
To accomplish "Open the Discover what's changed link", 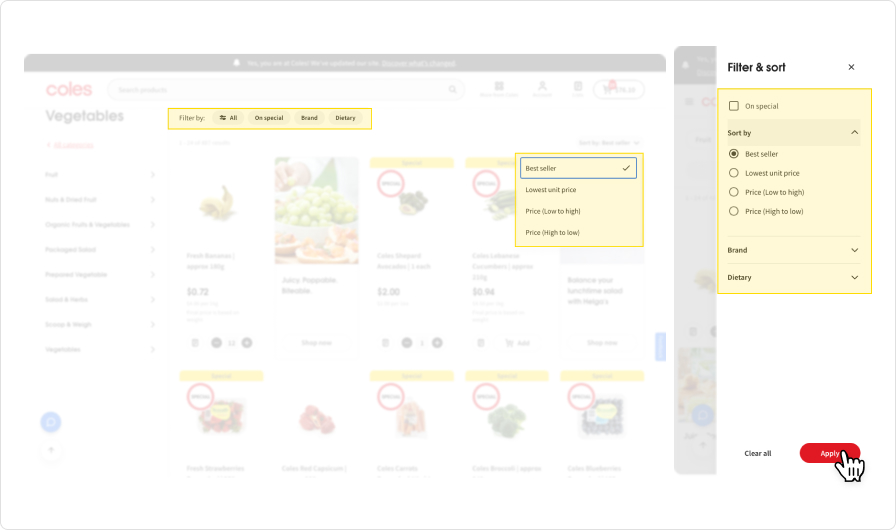I will point(418,63).
